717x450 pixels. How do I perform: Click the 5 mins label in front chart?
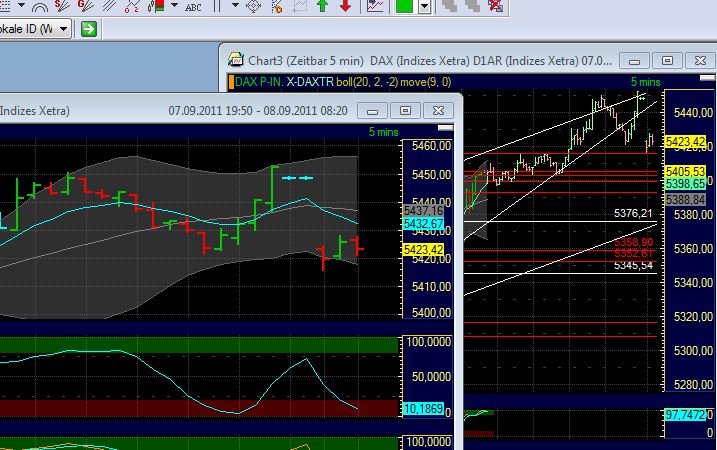tap(383, 132)
